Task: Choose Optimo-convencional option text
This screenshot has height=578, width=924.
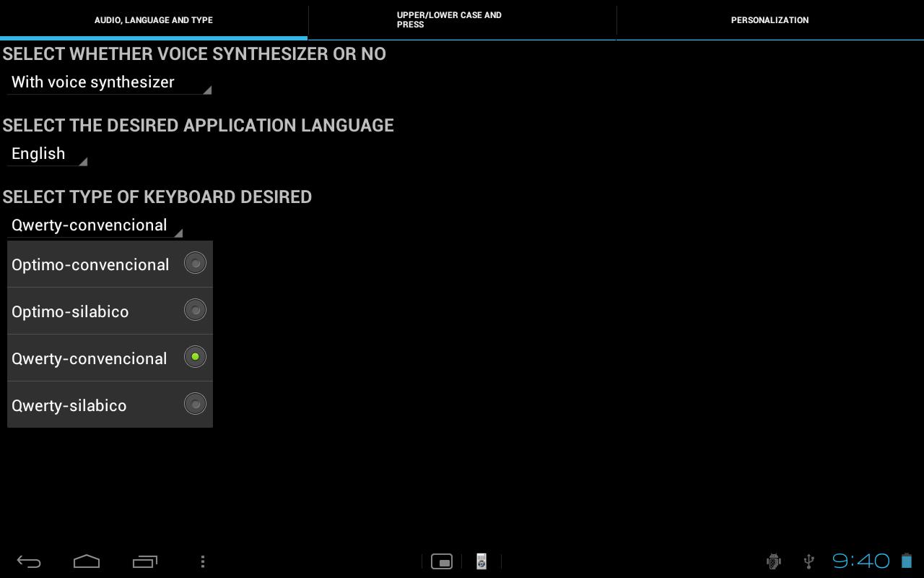Action: [x=90, y=264]
